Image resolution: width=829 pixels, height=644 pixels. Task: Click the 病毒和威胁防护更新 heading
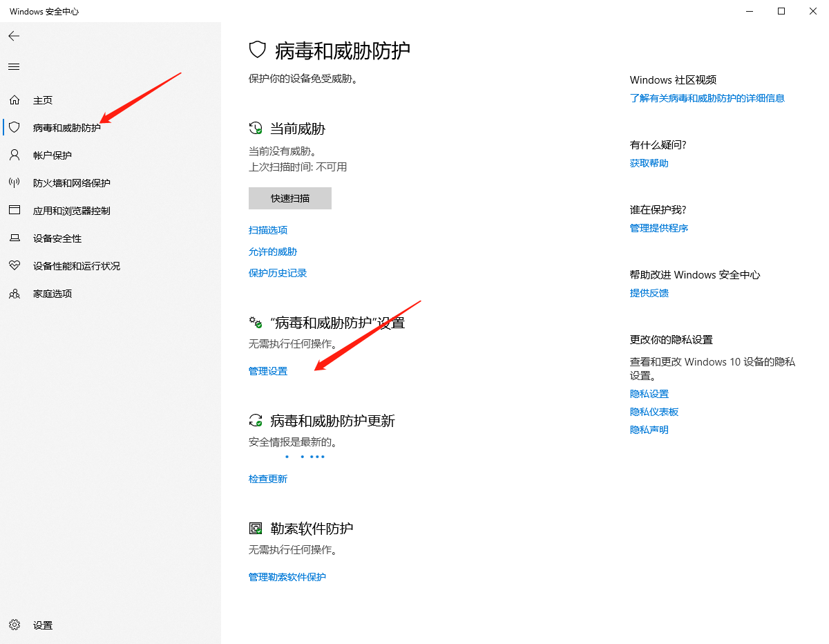click(x=333, y=421)
